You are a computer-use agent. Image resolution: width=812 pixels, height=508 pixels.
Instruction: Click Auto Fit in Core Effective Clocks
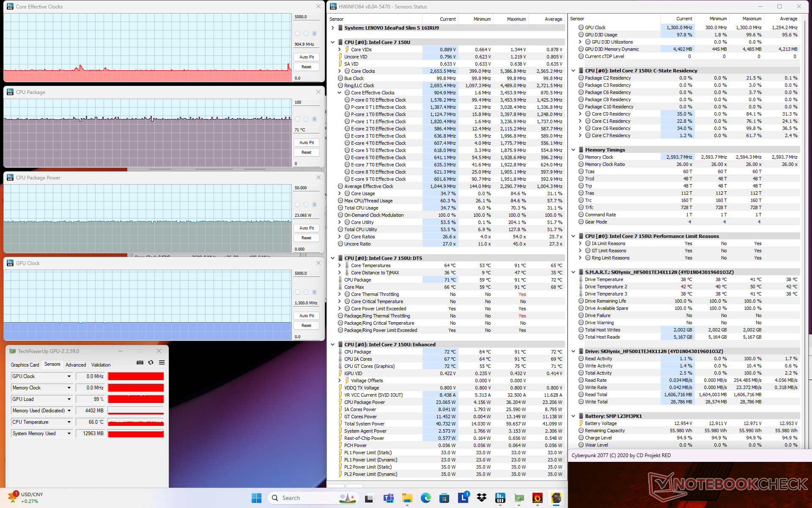[x=307, y=57]
